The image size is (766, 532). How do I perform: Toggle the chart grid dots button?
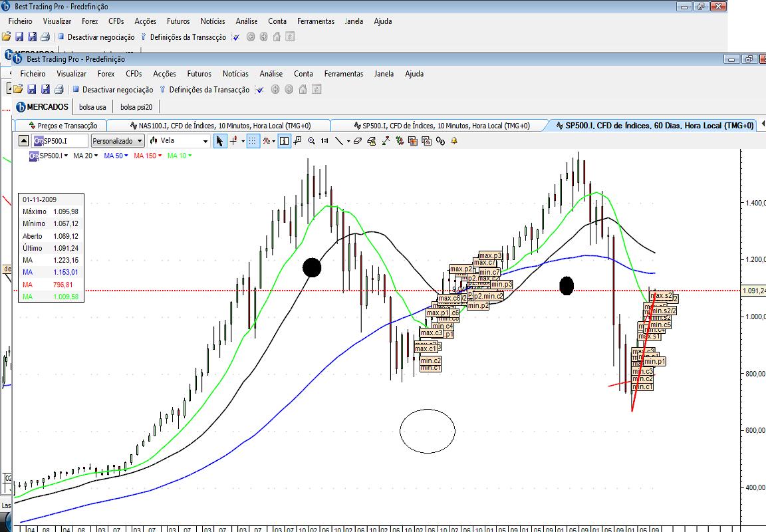(253, 141)
